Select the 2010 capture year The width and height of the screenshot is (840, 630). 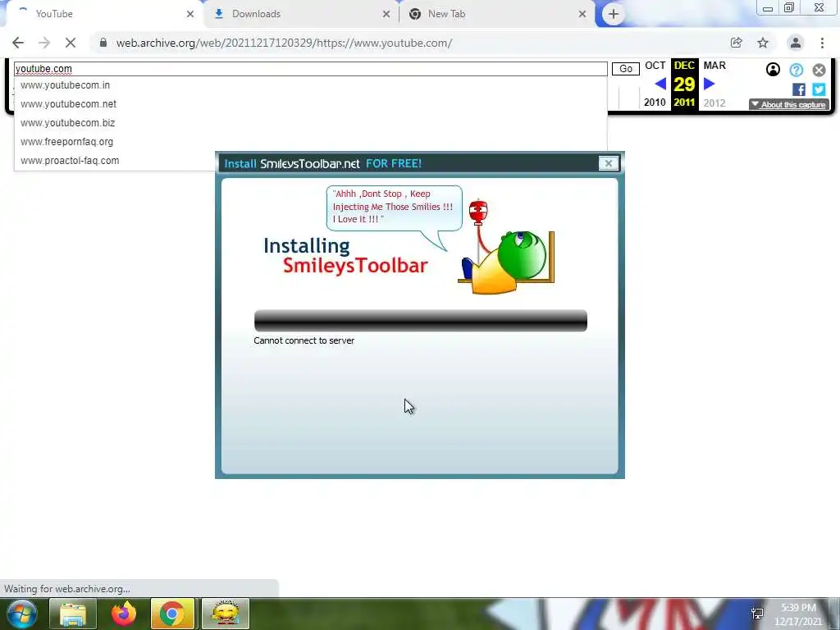(655, 103)
